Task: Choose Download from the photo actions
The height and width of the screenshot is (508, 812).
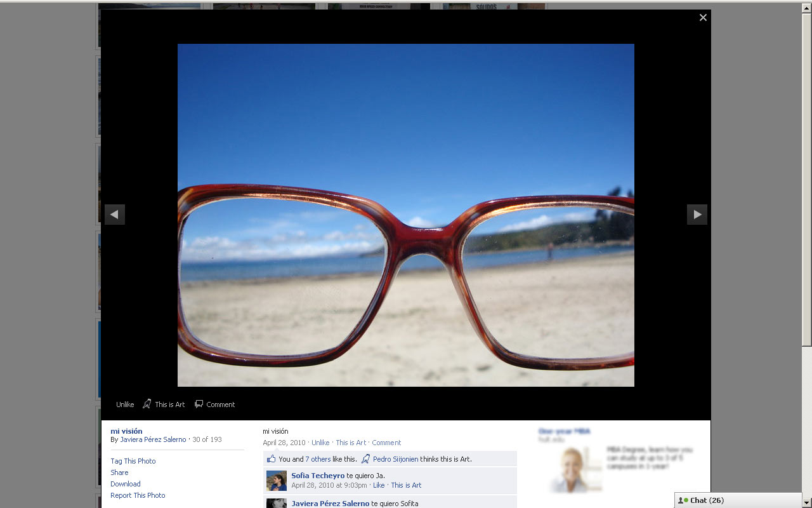Action: (x=126, y=484)
